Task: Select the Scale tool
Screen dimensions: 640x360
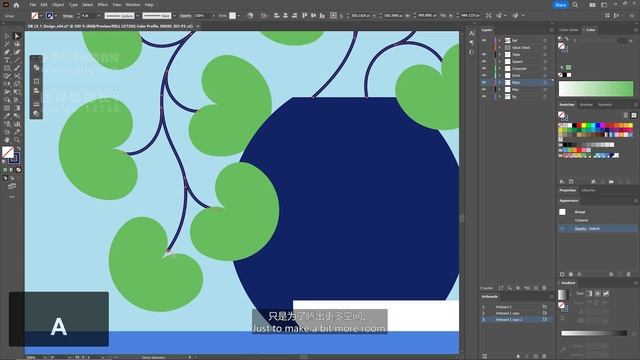Action: [x=17, y=84]
